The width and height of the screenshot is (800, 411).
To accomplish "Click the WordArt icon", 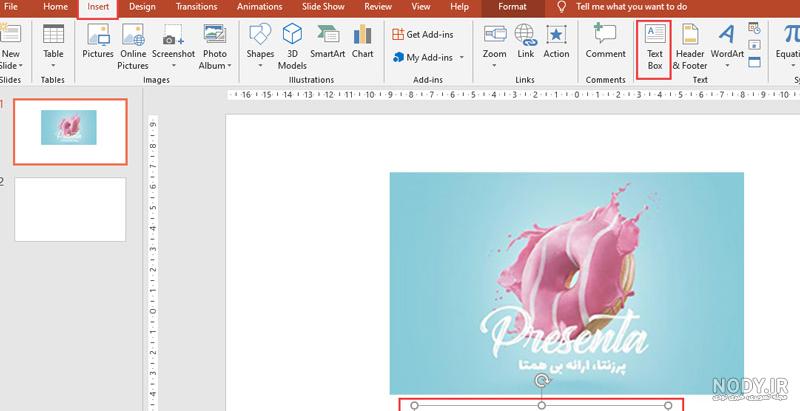I will pos(727,35).
